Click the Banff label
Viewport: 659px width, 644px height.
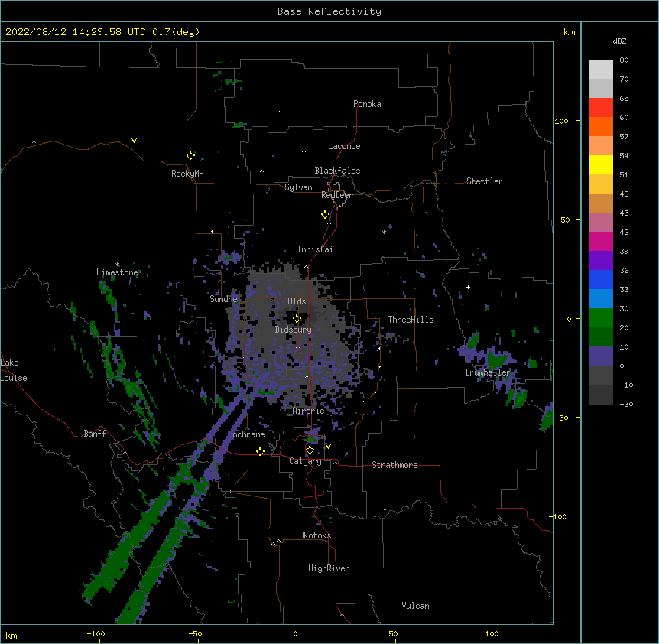[x=95, y=434]
